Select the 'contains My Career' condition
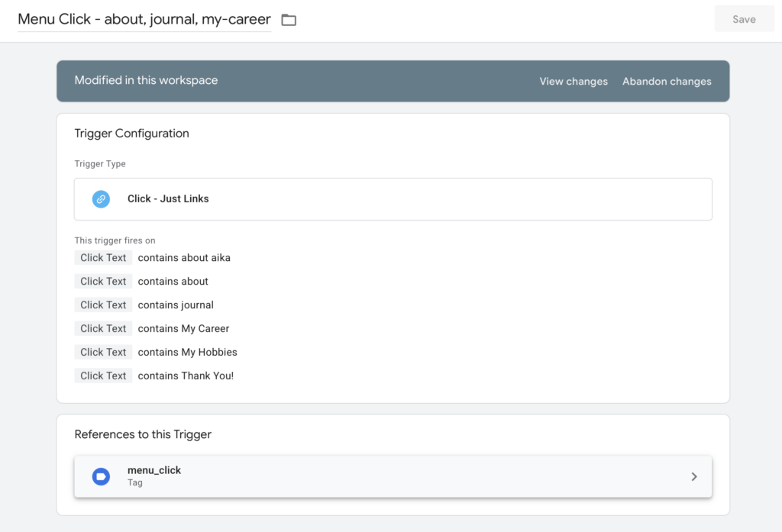The image size is (782, 532). coord(183,329)
